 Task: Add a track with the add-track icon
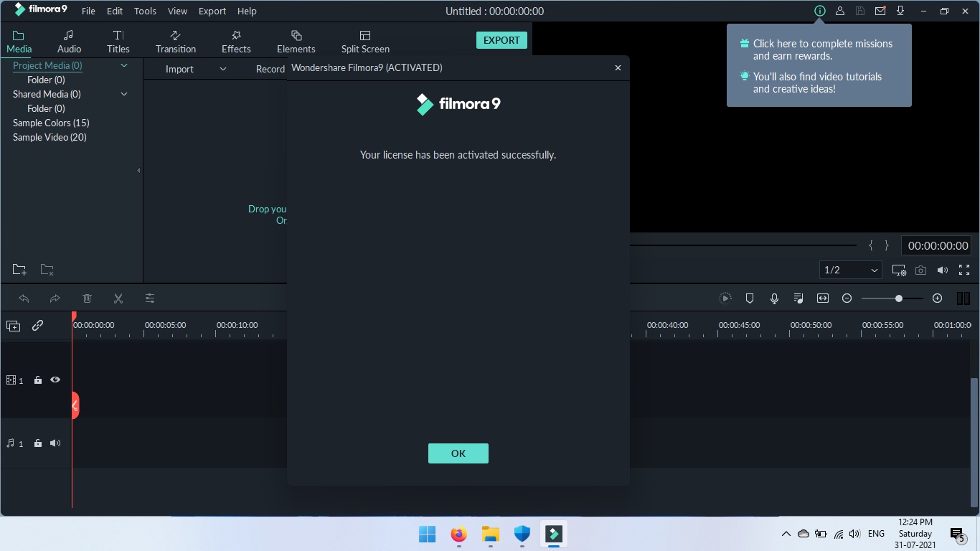click(x=13, y=326)
